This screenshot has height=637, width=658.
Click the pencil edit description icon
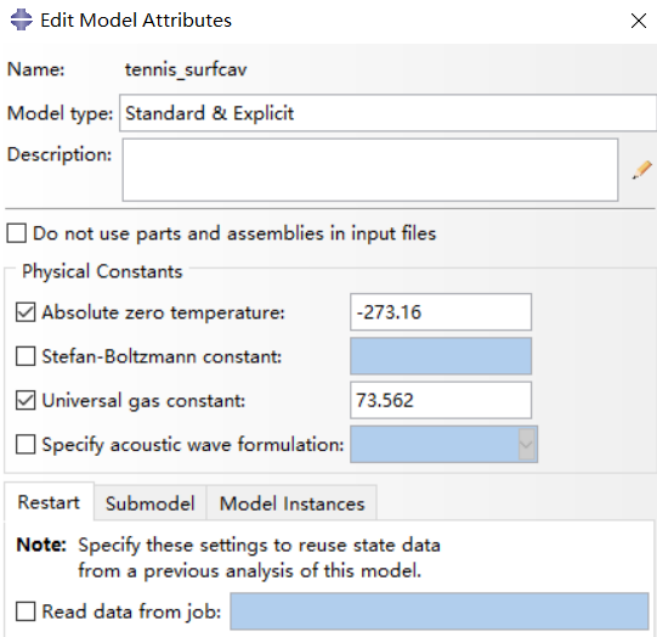point(641,170)
